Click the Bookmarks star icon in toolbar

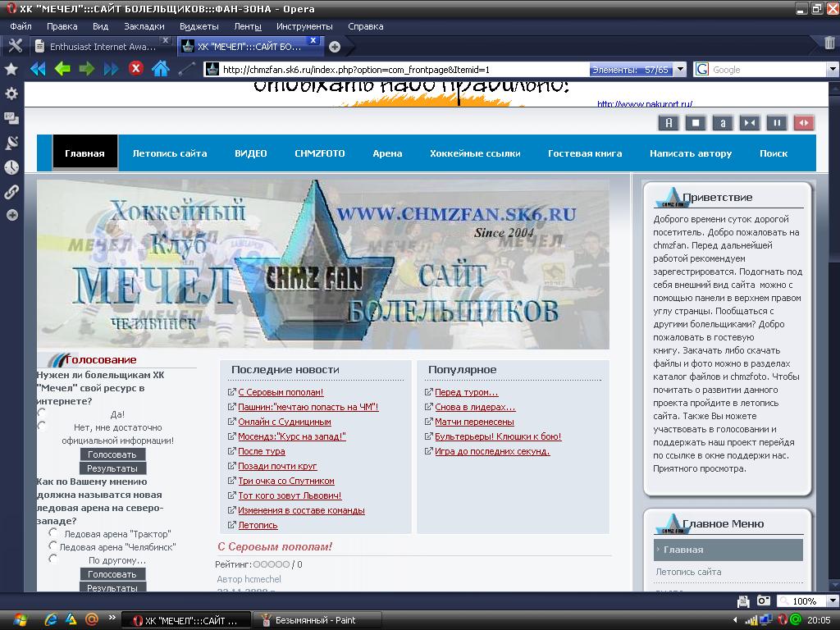tap(11, 69)
